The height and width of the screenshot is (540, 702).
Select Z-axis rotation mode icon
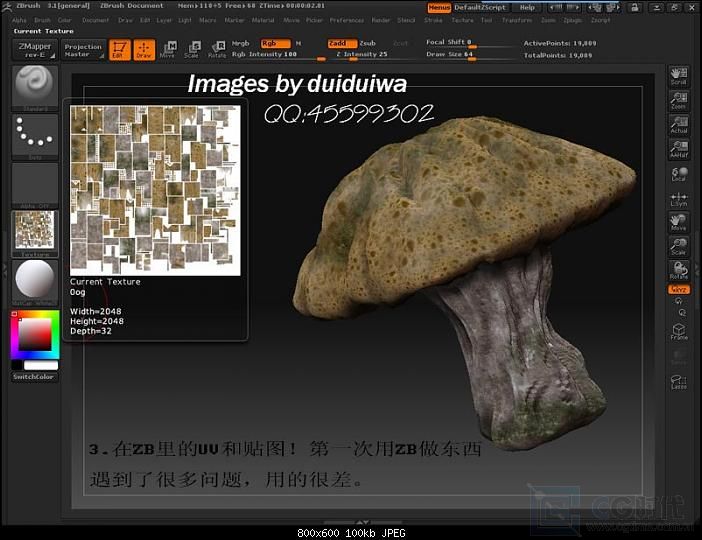coord(682,312)
